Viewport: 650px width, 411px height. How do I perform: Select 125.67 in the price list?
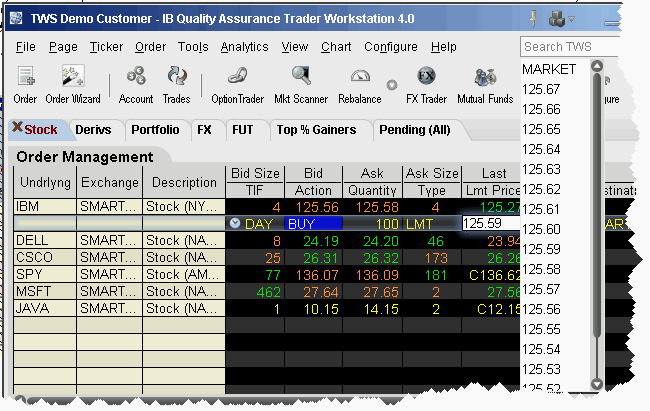coord(541,89)
